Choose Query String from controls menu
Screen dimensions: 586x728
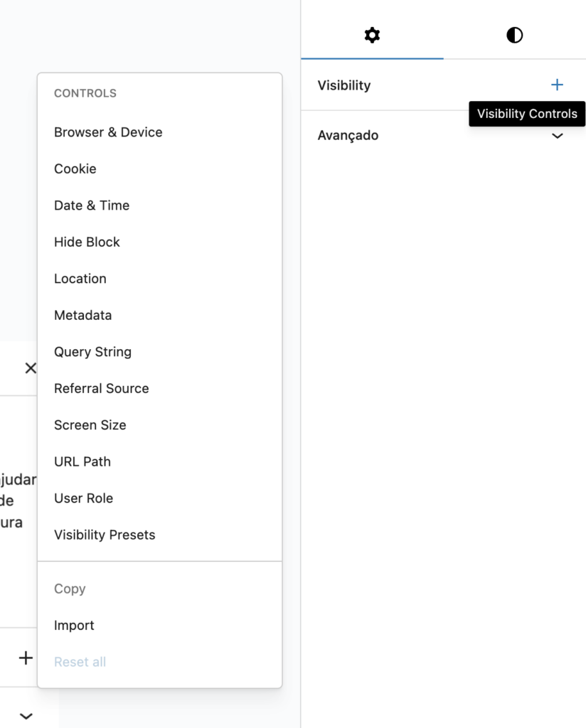[159, 352]
